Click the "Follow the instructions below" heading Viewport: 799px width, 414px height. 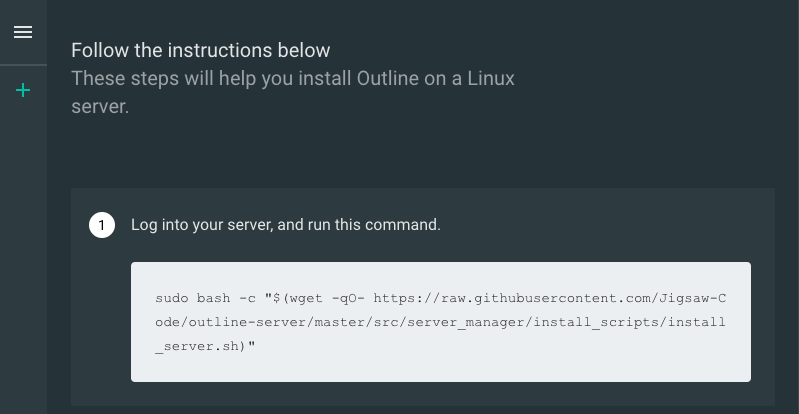point(200,50)
